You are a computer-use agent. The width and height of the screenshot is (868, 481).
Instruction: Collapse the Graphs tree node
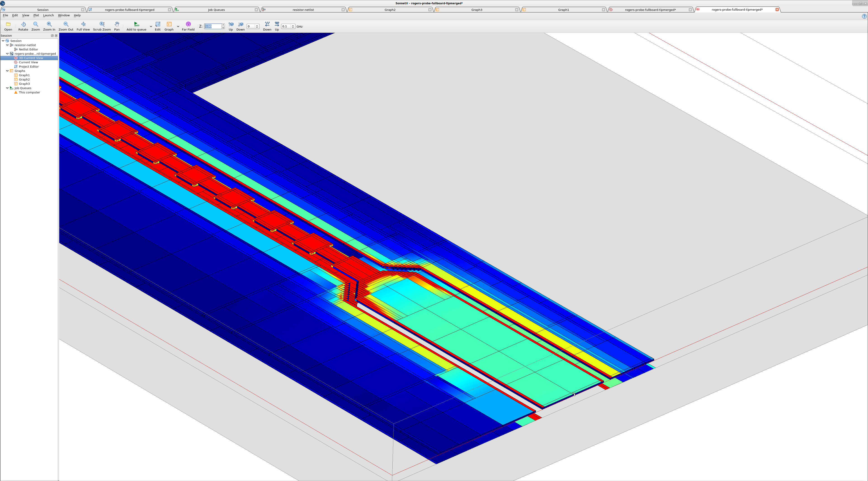(x=7, y=71)
